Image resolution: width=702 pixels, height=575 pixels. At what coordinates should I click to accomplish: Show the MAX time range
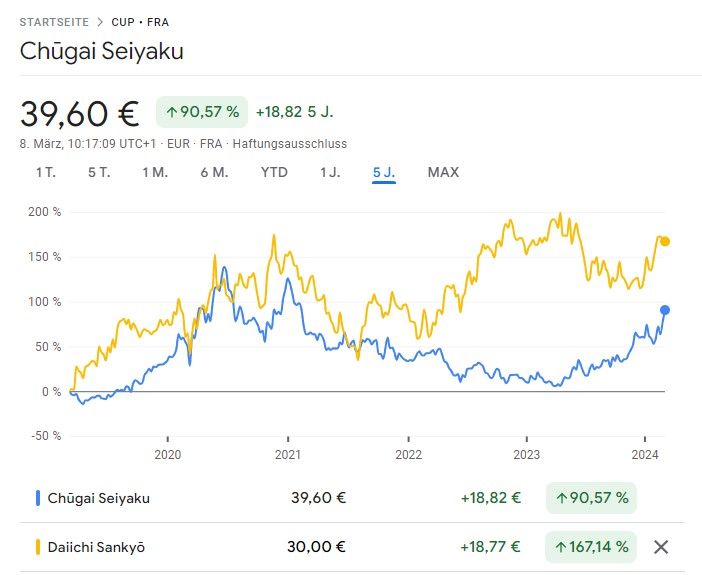[x=443, y=172]
